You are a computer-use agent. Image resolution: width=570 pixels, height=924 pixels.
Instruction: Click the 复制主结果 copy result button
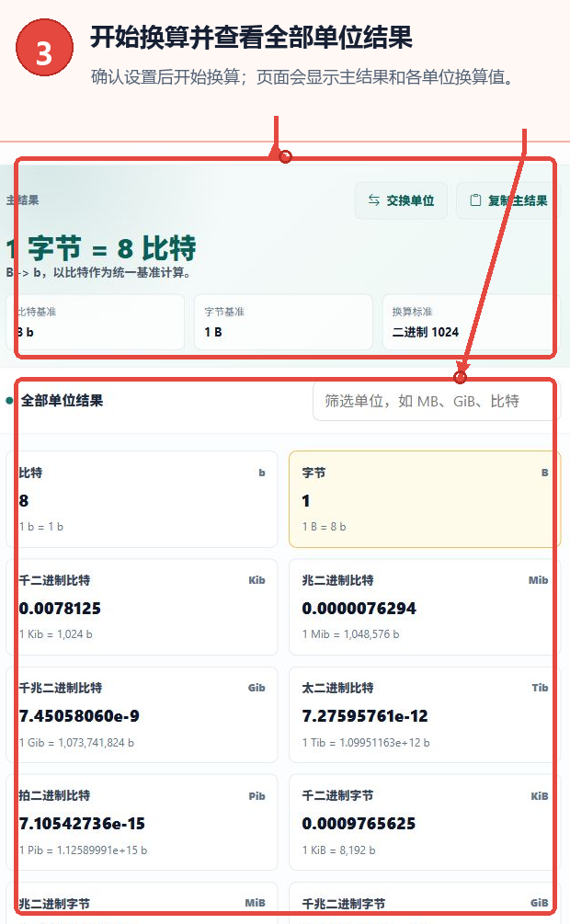509,200
